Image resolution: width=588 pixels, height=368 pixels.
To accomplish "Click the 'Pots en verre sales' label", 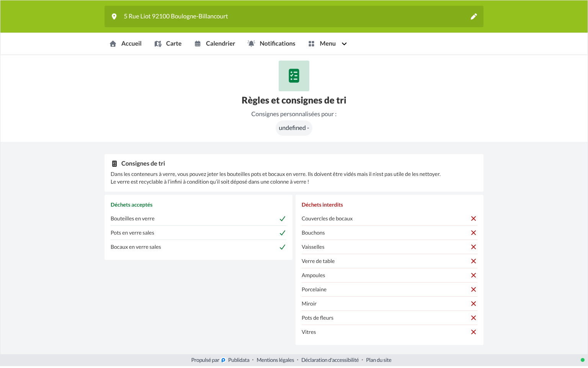I will pos(132,233).
